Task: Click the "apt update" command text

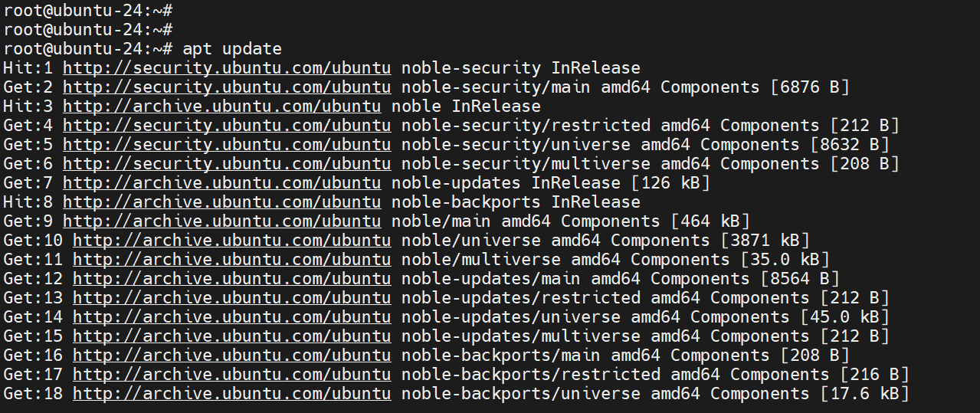Action: [x=232, y=48]
